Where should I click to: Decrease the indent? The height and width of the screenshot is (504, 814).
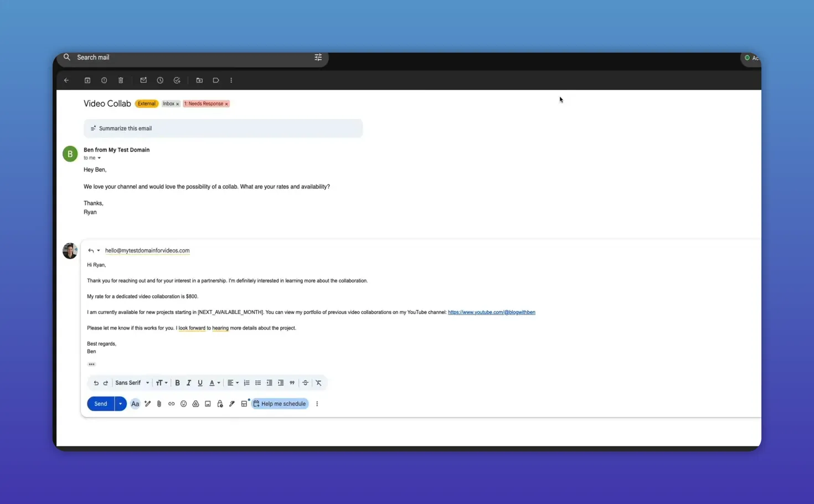(270, 383)
